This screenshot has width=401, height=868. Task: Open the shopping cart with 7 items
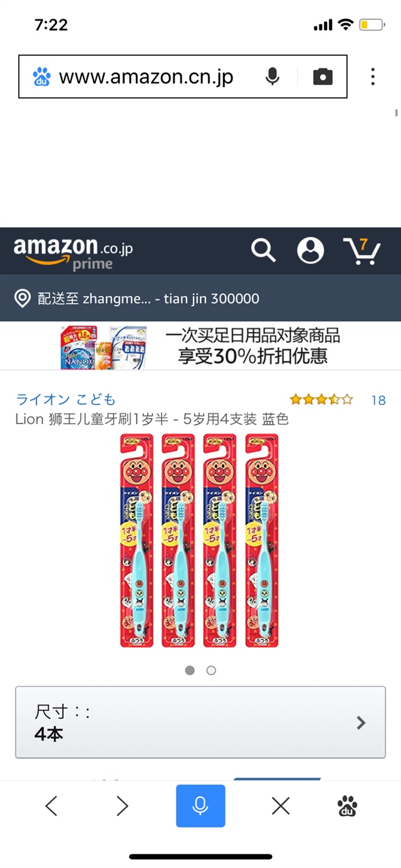[x=362, y=251]
